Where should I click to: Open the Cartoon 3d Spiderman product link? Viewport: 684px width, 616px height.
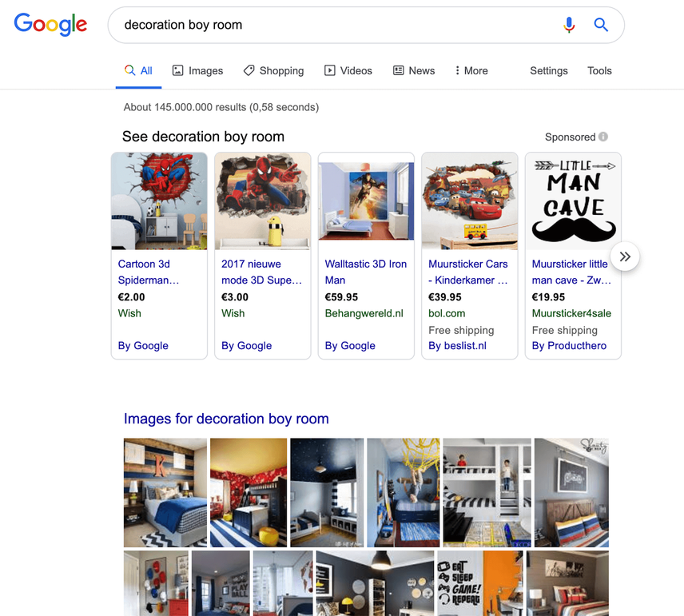(149, 272)
